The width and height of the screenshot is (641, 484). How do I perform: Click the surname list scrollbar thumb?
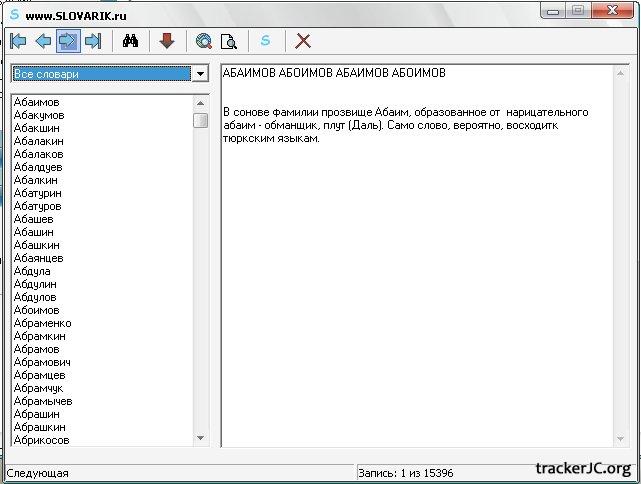pyautogui.click(x=200, y=121)
